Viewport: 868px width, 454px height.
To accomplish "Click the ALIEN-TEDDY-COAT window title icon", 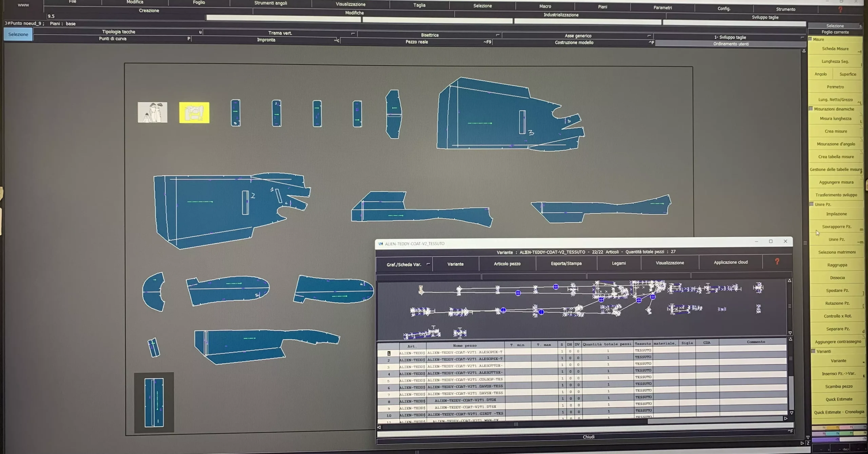I will pyautogui.click(x=380, y=244).
